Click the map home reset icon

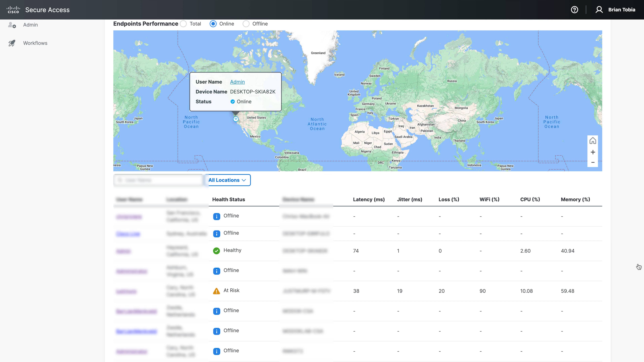[x=593, y=141]
